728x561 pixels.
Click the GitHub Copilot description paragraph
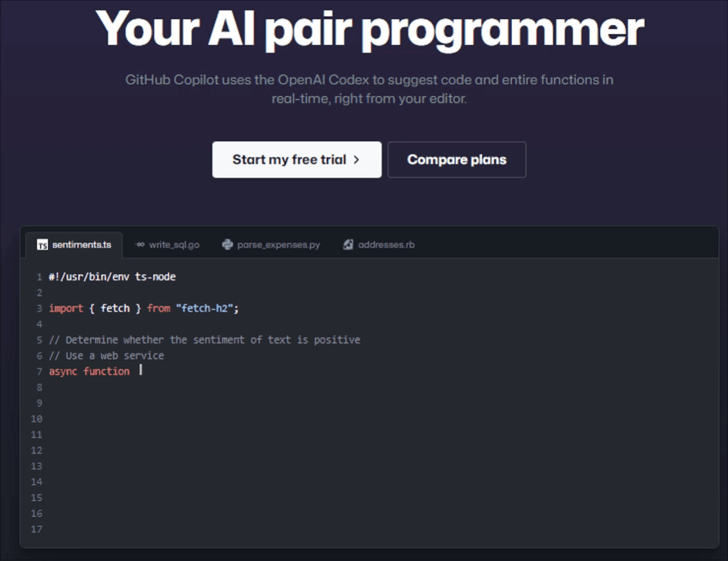point(369,89)
